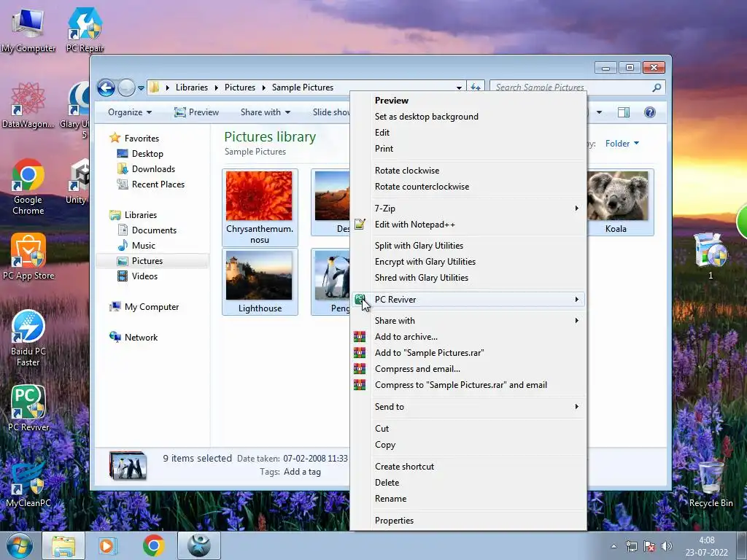747x560 pixels.
Task: Open Music library in navigation pane
Action: [x=136, y=246]
